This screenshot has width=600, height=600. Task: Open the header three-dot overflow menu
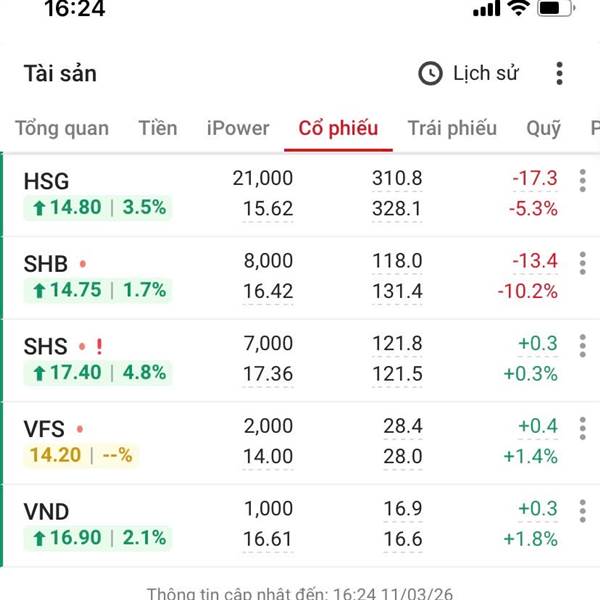point(559,73)
